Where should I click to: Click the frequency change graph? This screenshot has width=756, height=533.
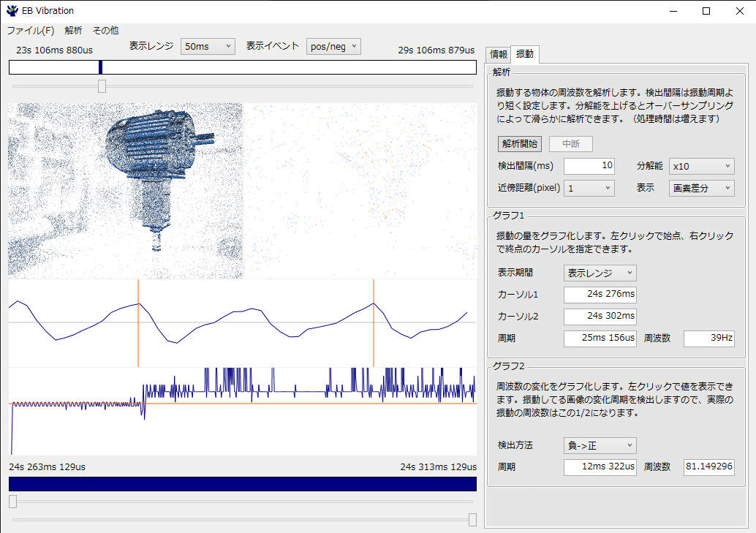pyautogui.click(x=243, y=412)
